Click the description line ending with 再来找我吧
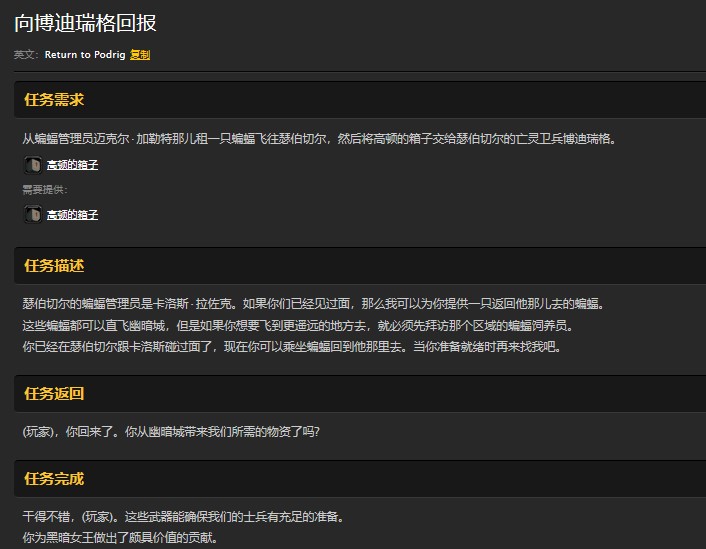This screenshot has height=549, width=706. [x=292, y=347]
